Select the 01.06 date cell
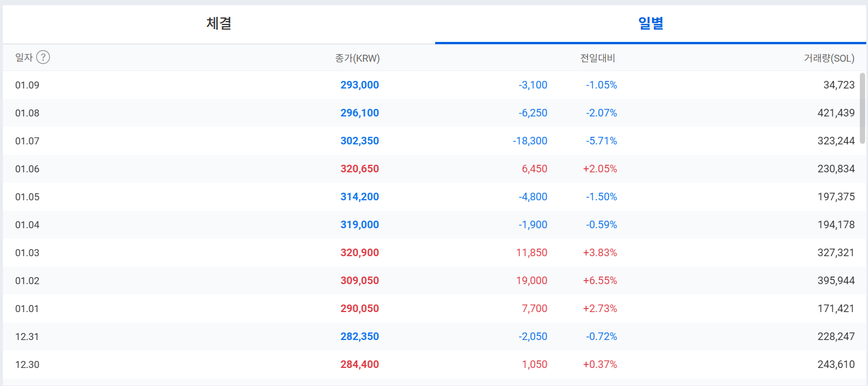 (27, 169)
